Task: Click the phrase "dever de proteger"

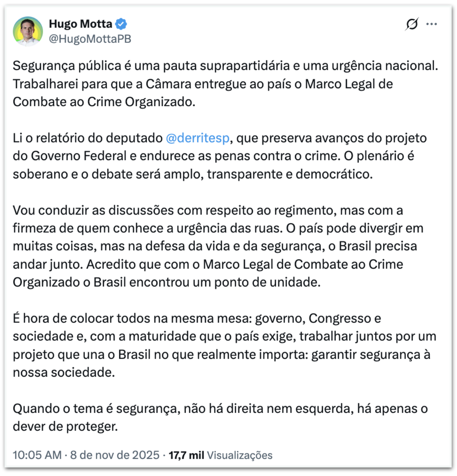Action: coord(65,426)
